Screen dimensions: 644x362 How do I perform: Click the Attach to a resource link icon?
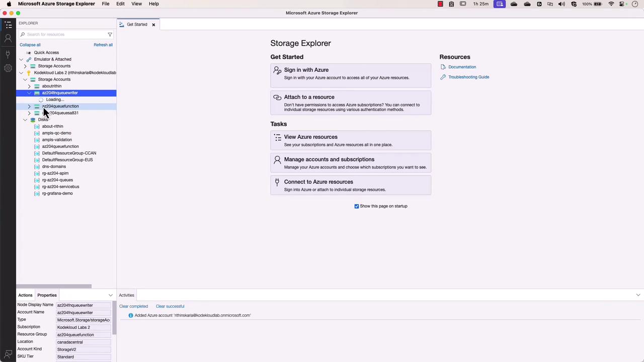(x=277, y=98)
